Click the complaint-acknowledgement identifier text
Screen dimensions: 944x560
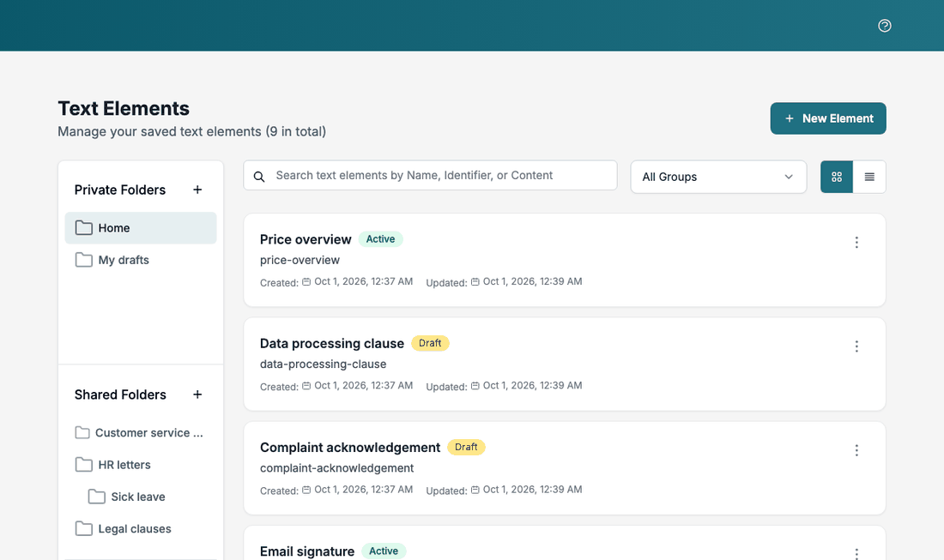pyautogui.click(x=336, y=468)
